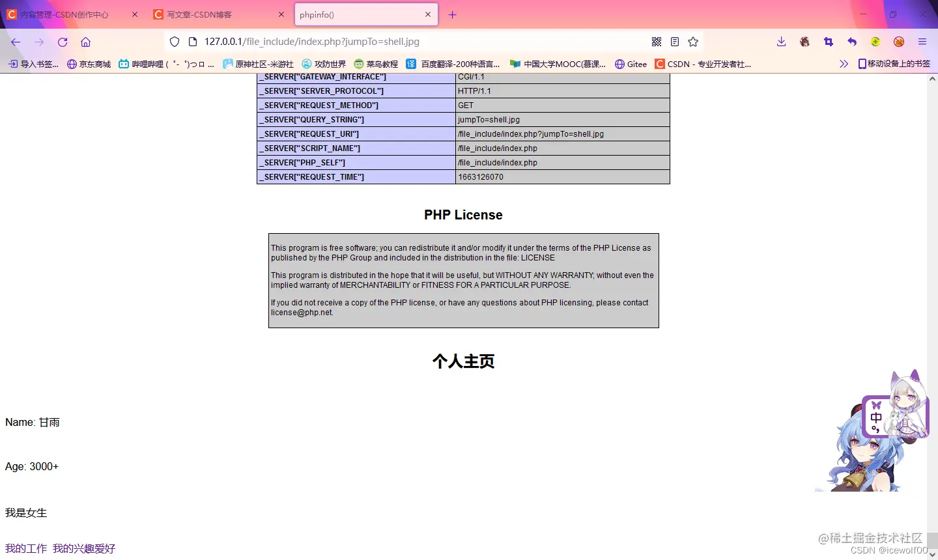Click the 我的兴趣爱好 link
This screenshot has width=938, height=560.
(x=83, y=548)
